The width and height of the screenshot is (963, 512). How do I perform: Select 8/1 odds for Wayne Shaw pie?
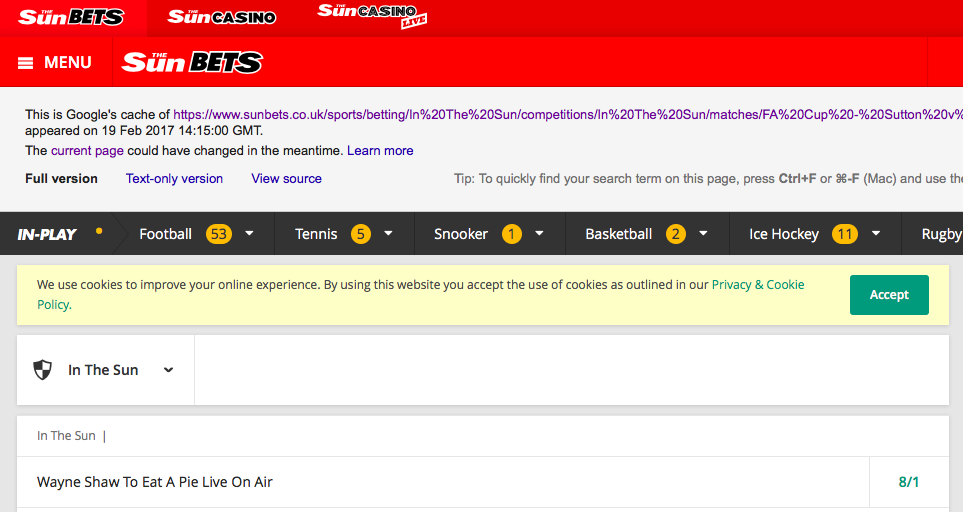coord(908,482)
